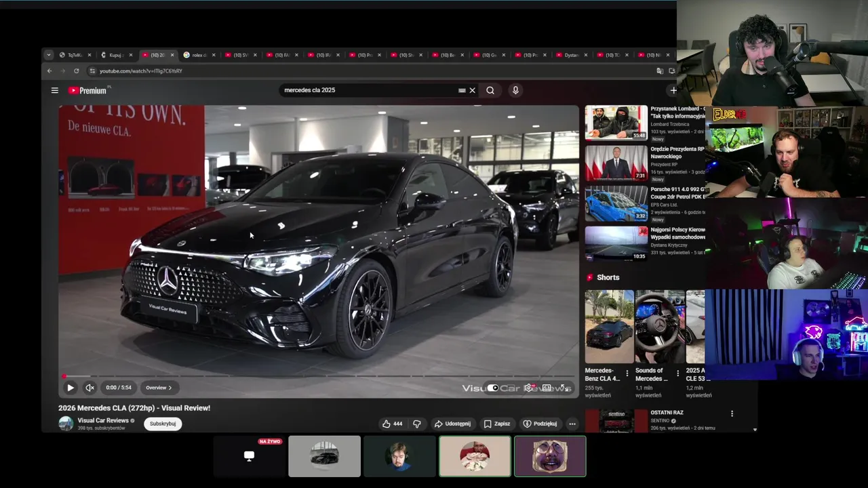
Task: Select the car avatar participant tile
Action: 324,456
